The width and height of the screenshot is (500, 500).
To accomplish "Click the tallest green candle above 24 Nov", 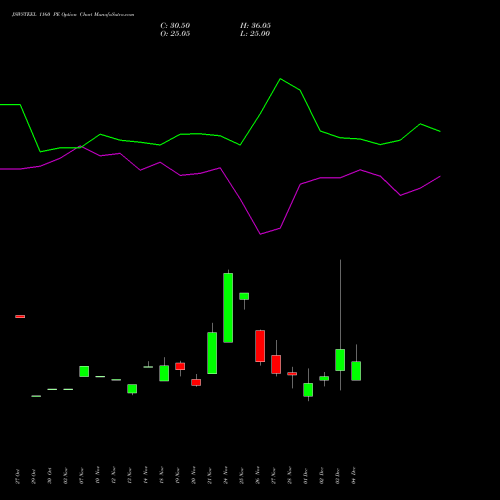I will tap(228, 308).
